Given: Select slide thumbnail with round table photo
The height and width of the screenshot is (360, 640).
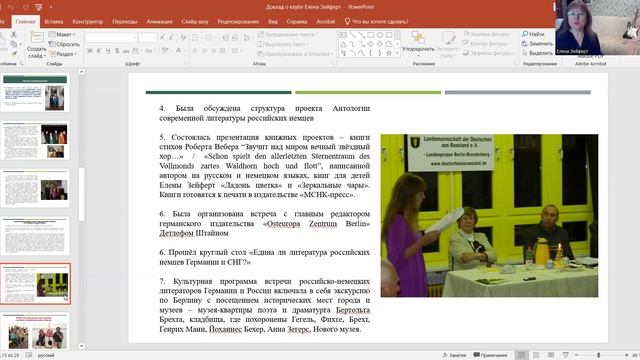Looking at the screenshot, I should tap(35, 284).
